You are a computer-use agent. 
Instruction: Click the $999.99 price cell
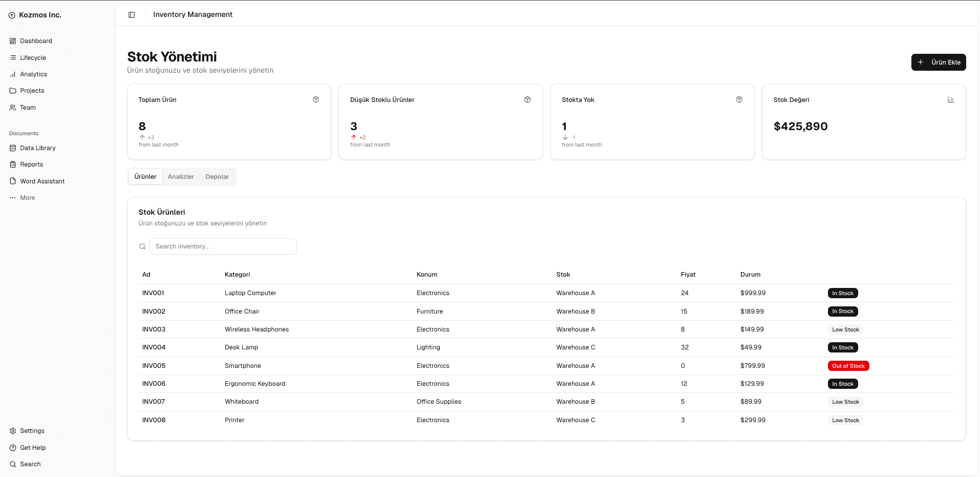tap(753, 293)
